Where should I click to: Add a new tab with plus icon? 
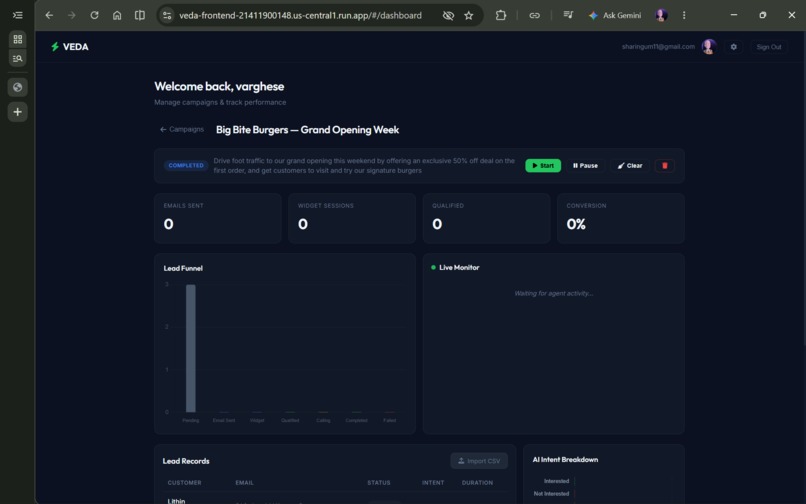(x=17, y=112)
